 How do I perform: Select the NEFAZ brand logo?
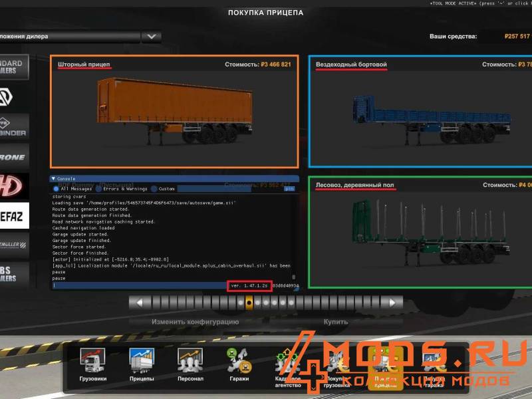13,215
